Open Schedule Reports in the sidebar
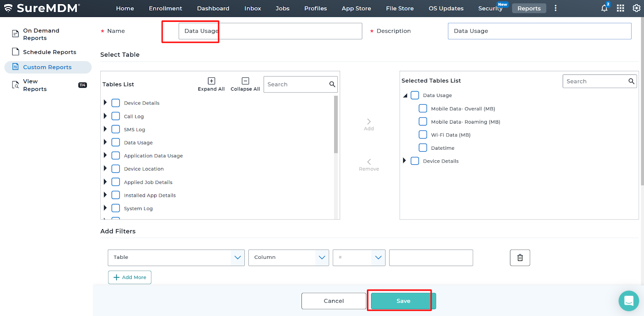This screenshot has width=644, height=316. tap(49, 52)
